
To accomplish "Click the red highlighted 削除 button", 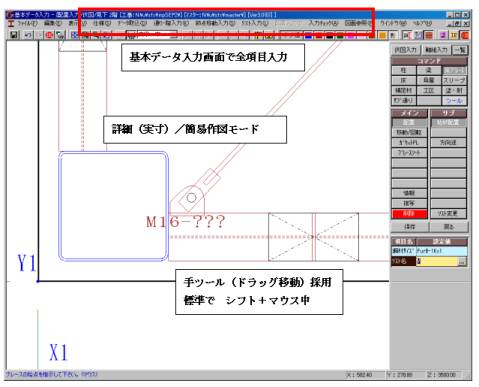I will click(x=409, y=214).
